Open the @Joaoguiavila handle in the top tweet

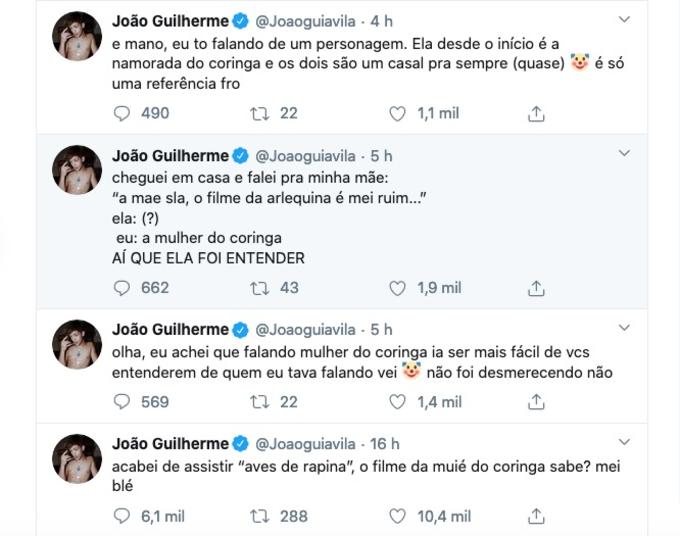(x=309, y=20)
